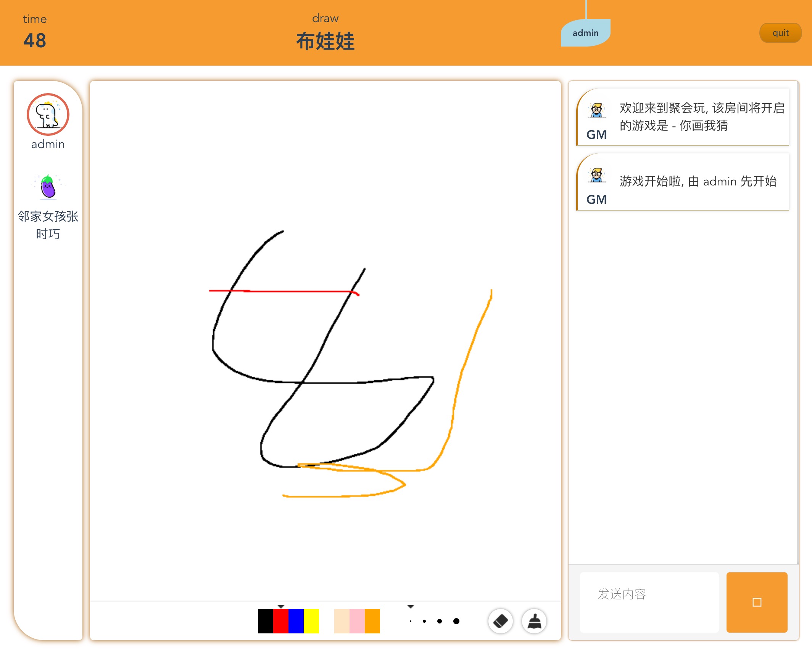Focus the 发送内容 chat input field
Image resolution: width=812 pixels, height=654 pixels.
pos(649,602)
